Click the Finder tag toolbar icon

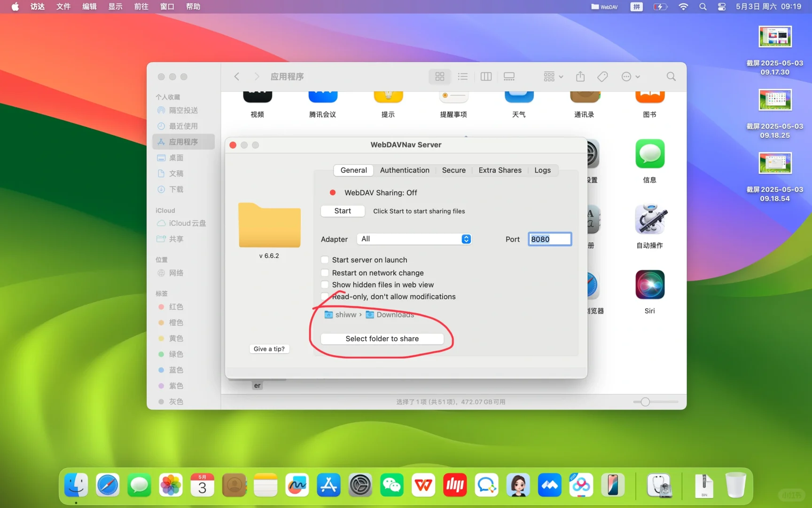click(x=602, y=76)
